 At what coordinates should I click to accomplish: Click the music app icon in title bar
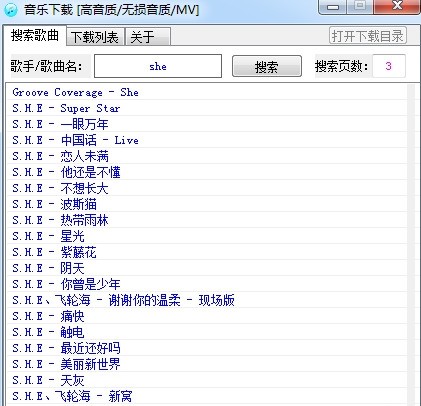point(11,9)
